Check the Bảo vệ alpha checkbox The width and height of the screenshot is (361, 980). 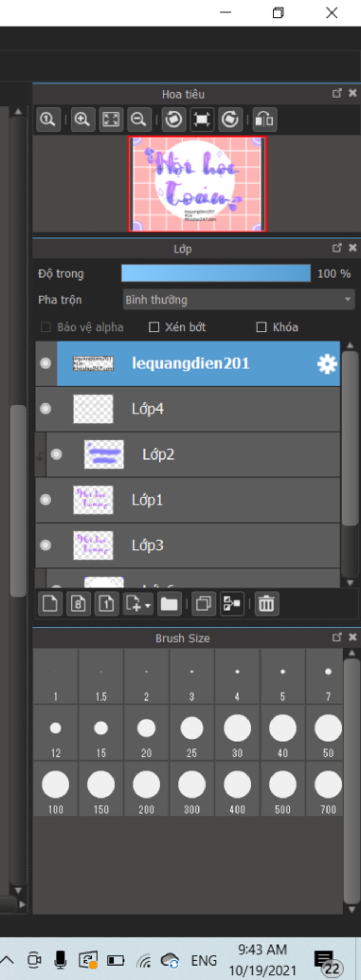click(x=45, y=327)
